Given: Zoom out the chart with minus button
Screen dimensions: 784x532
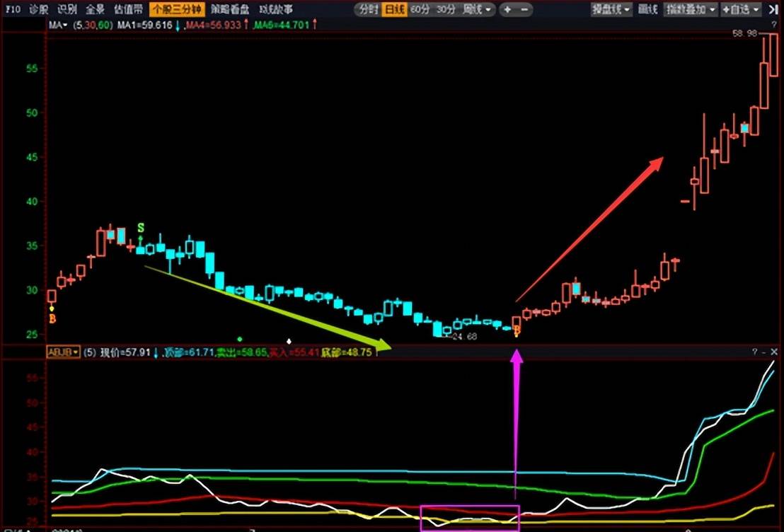Looking at the screenshot, I should coord(524,9).
